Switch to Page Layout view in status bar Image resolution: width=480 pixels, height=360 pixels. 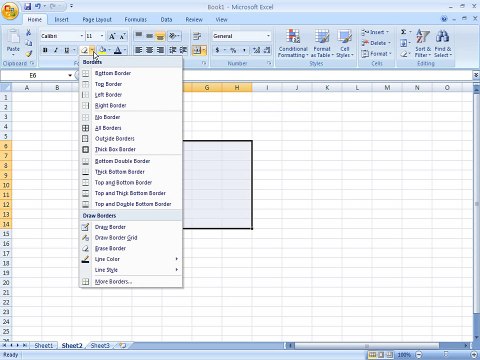(x=381, y=355)
